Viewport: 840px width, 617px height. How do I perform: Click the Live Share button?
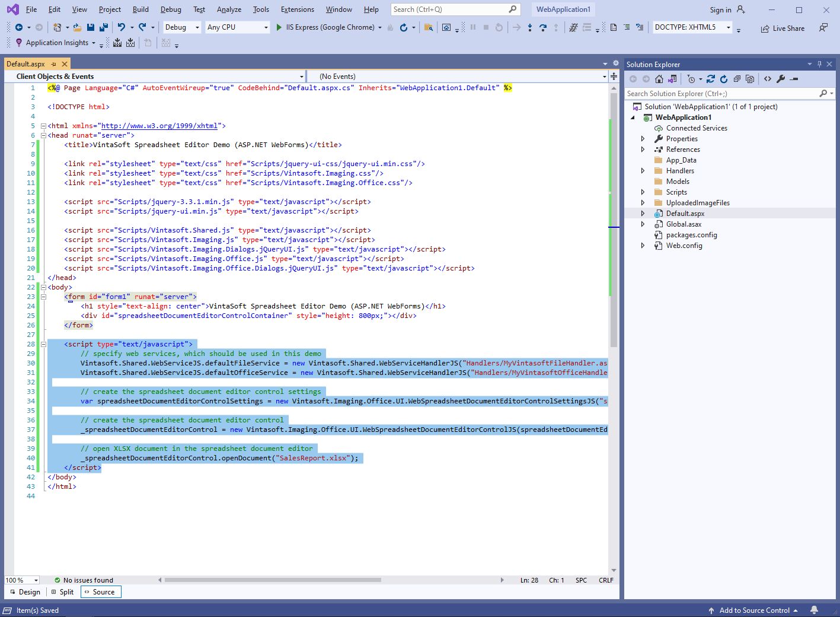click(x=782, y=28)
